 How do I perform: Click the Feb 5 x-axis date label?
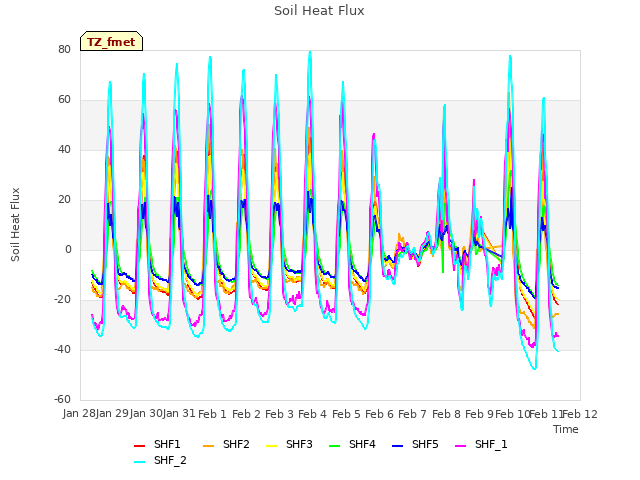tap(346, 414)
